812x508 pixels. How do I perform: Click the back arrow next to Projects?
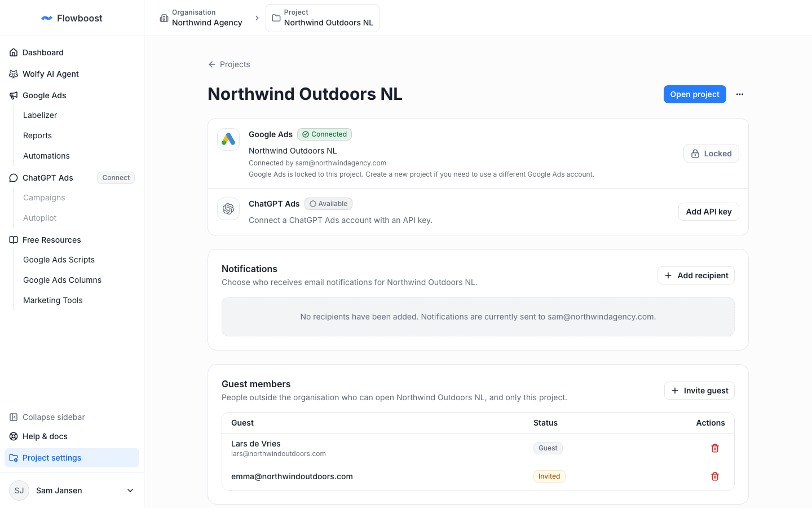212,64
